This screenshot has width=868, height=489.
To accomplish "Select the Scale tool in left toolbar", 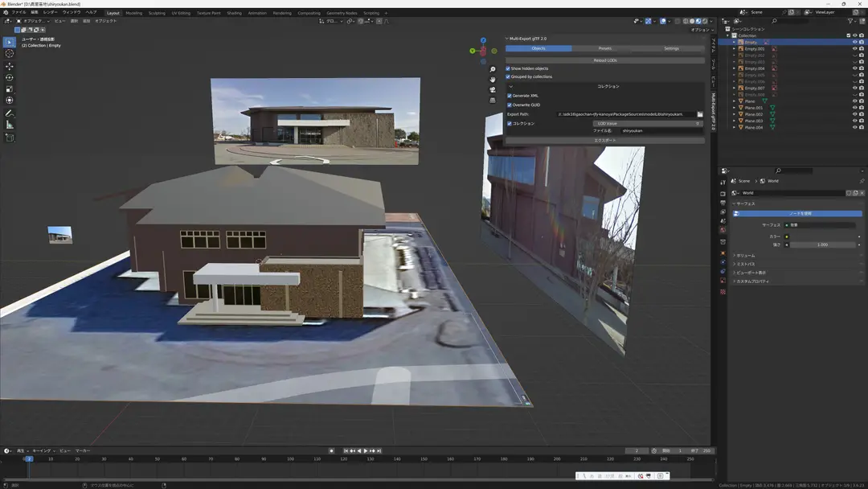I will (10, 89).
